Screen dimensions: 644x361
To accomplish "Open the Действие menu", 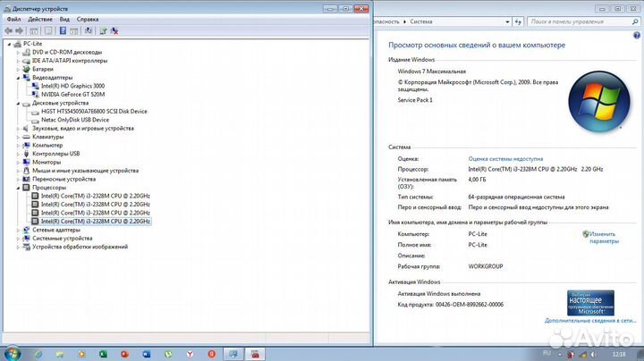I will (40, 20).
